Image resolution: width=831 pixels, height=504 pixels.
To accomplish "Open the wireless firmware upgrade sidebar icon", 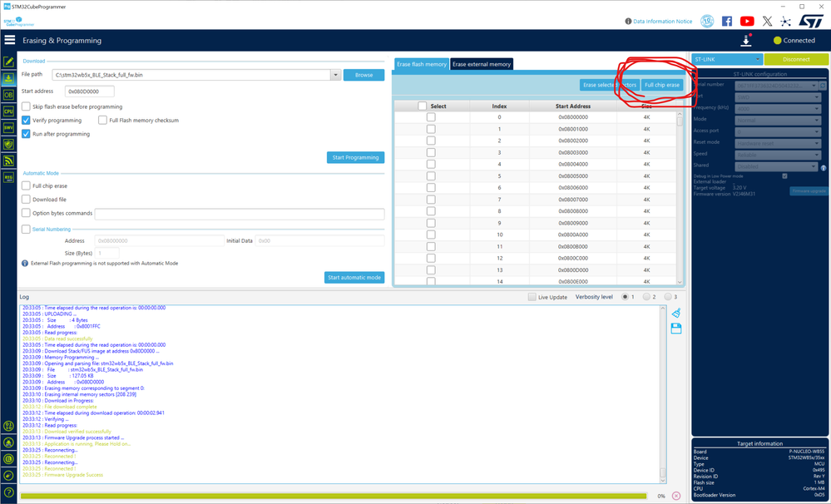I will [x=8, y=161].
